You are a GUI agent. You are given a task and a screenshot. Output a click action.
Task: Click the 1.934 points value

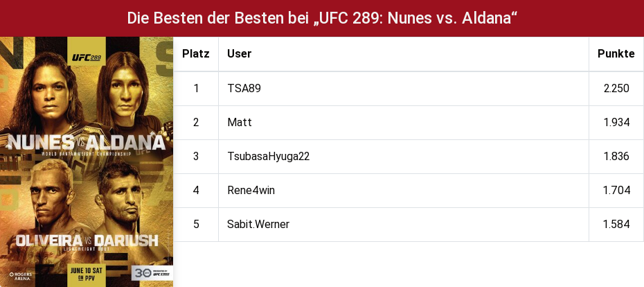[x=616, y=123]
